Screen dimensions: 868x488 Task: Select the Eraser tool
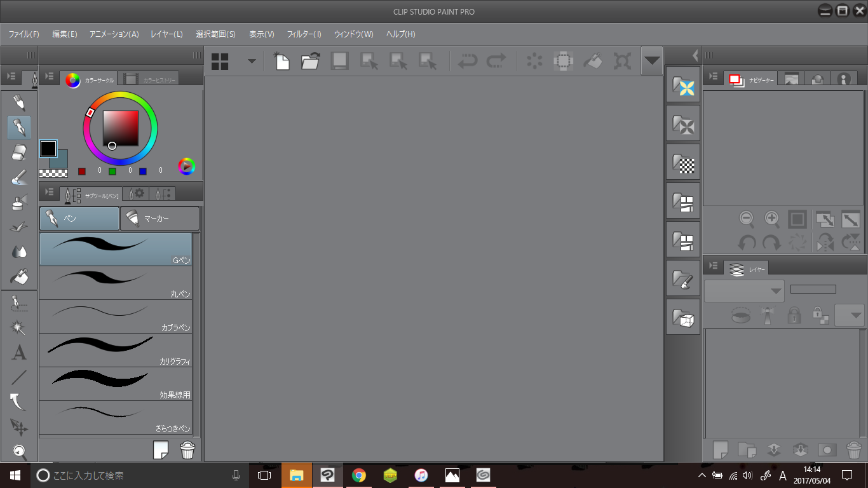pos(19,152)
